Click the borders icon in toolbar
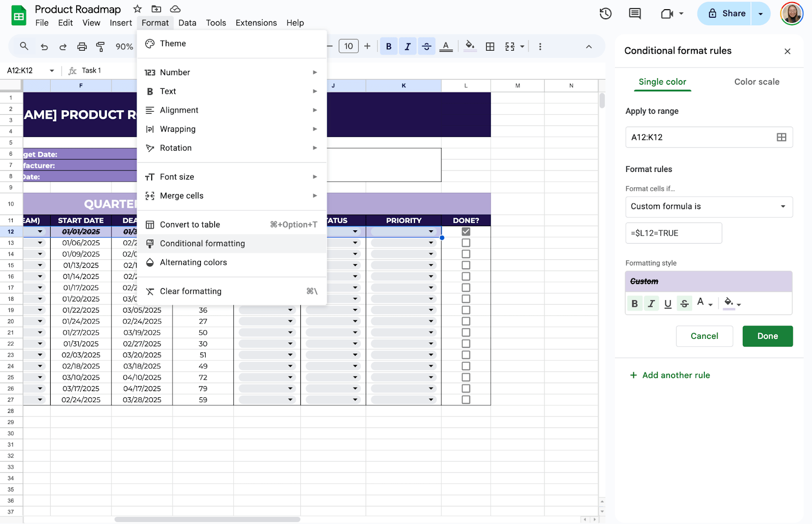812x524 pixels. [490, 47]
